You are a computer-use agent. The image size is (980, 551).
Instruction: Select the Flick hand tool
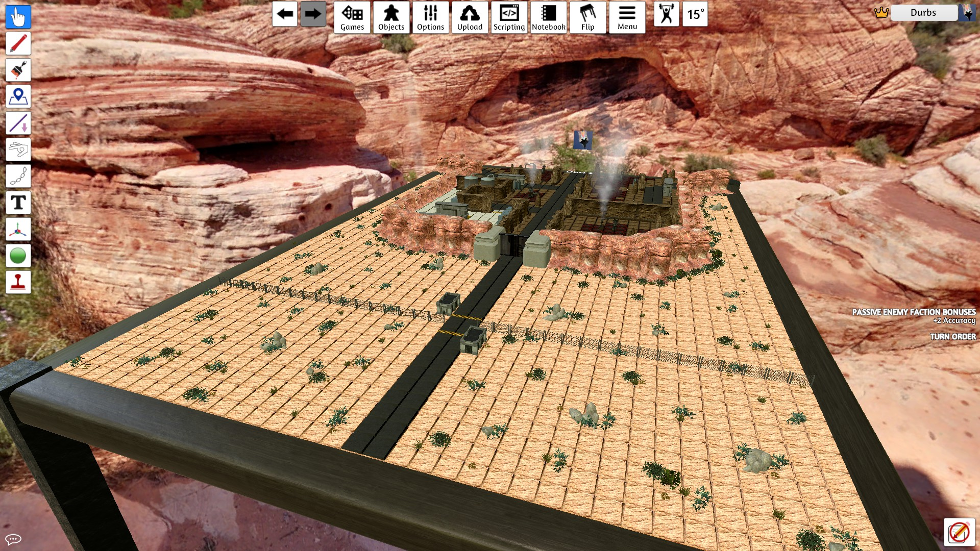[x=18, y=149]
